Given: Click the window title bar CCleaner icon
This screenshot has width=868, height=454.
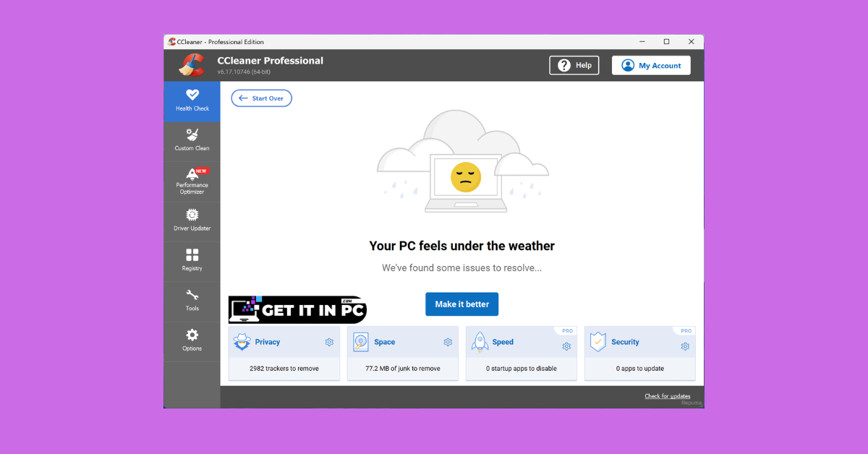Looking at the screenshot, I should click(x=171, y=42).
